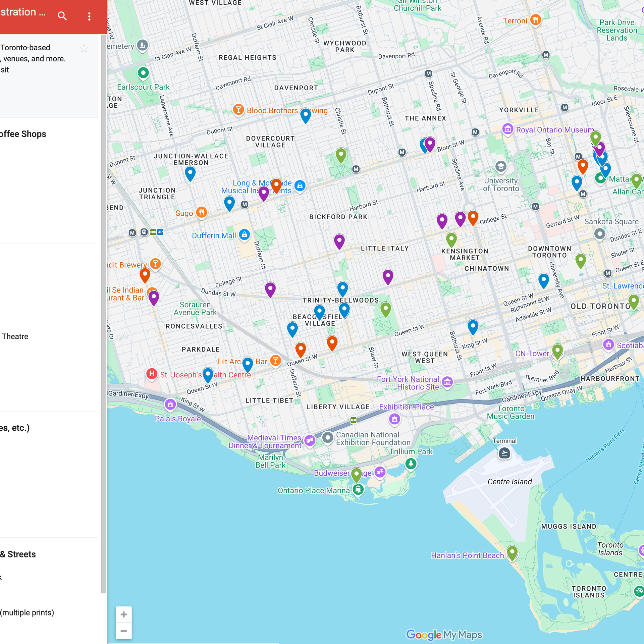
Task: Click the Sugo restaurant icon
Action: (x=201, y=212)
